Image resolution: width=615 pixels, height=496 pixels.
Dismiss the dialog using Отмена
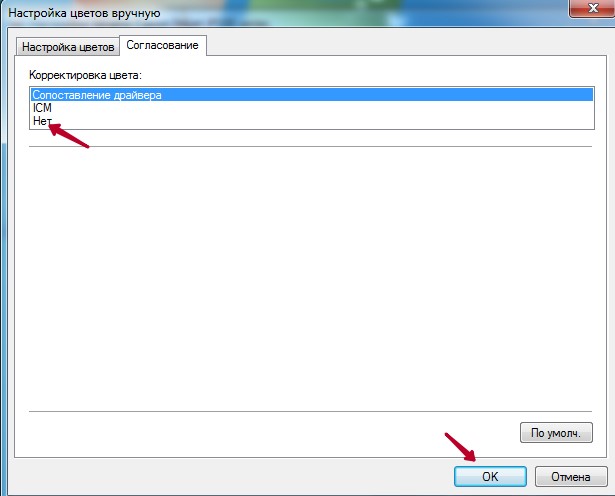[x=571, y=476]
